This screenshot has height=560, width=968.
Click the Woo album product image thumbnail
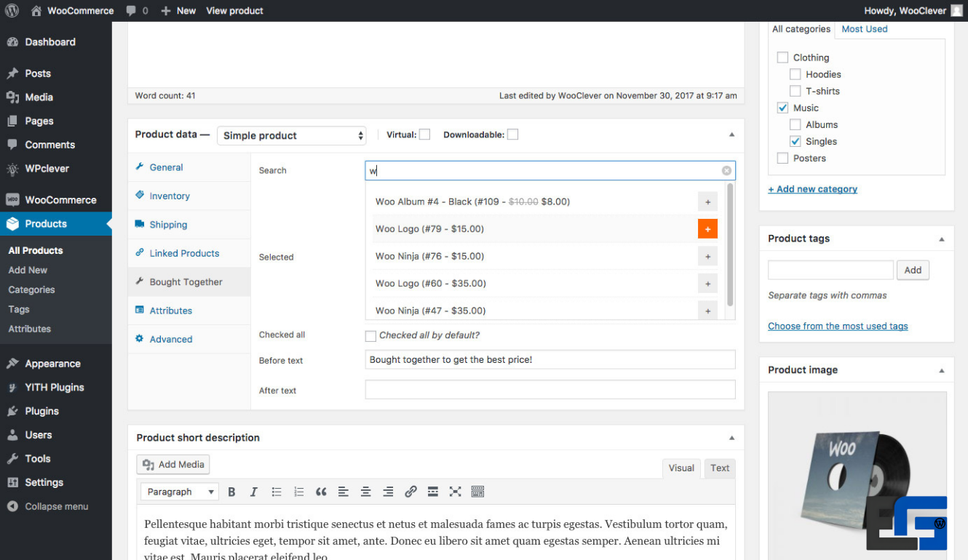857,476
